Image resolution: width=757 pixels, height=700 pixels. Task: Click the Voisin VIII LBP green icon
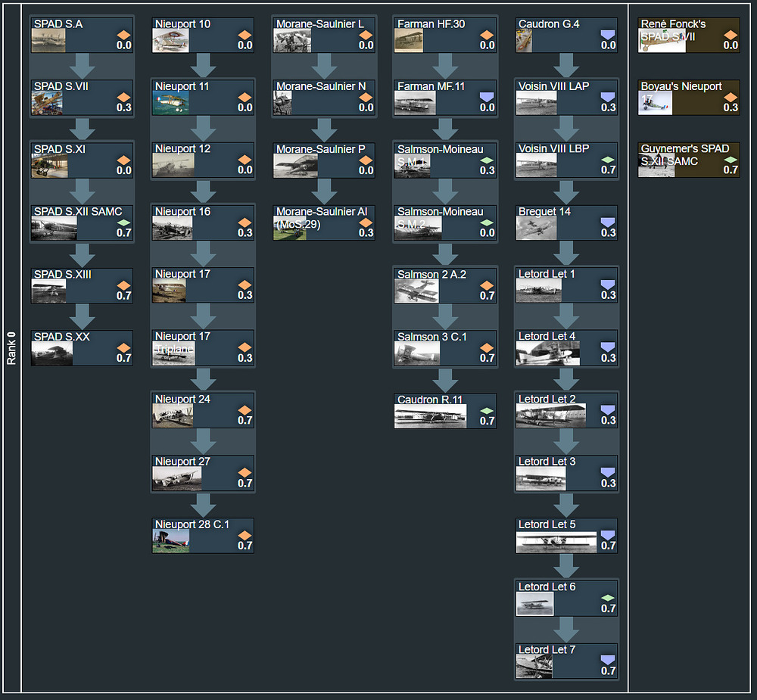point(608,160)
